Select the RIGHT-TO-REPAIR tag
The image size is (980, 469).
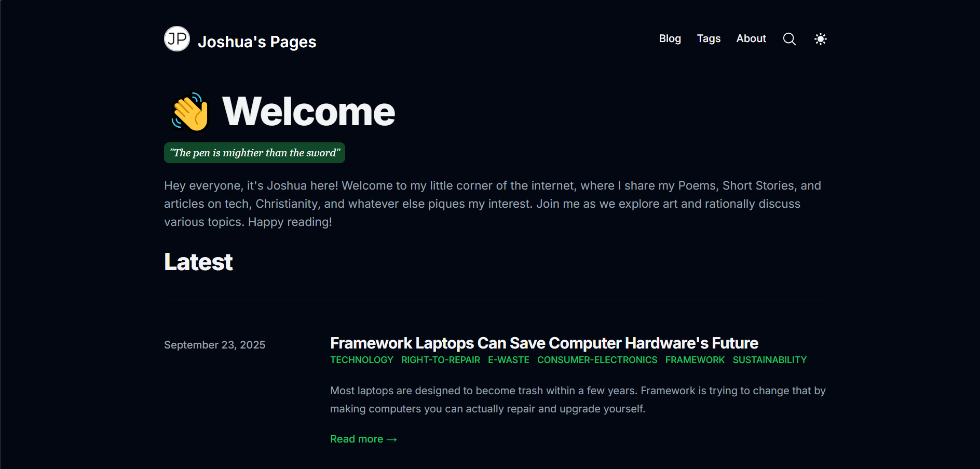click(x=441, y=360)
